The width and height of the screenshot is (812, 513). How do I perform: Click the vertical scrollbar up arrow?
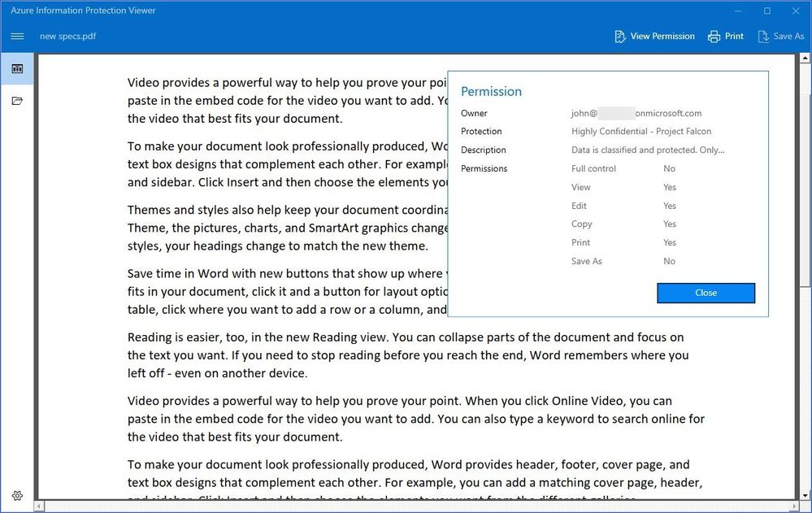[x=805, y=59]
